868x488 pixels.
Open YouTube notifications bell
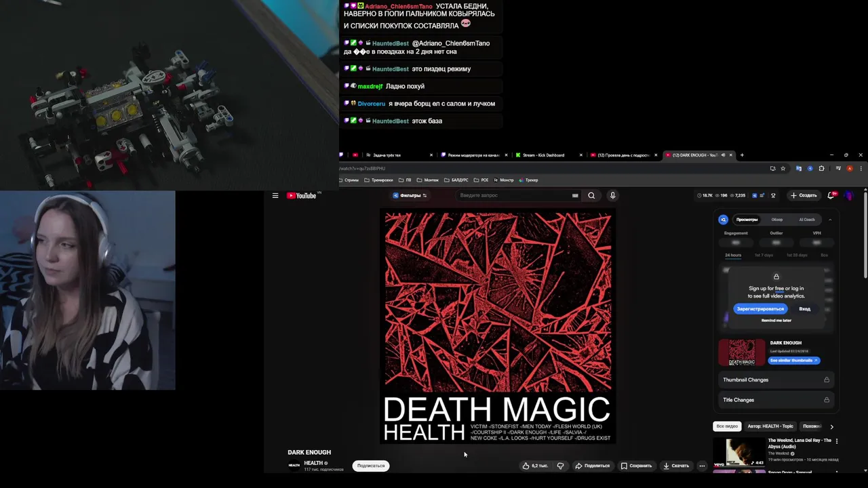(831, 195)
